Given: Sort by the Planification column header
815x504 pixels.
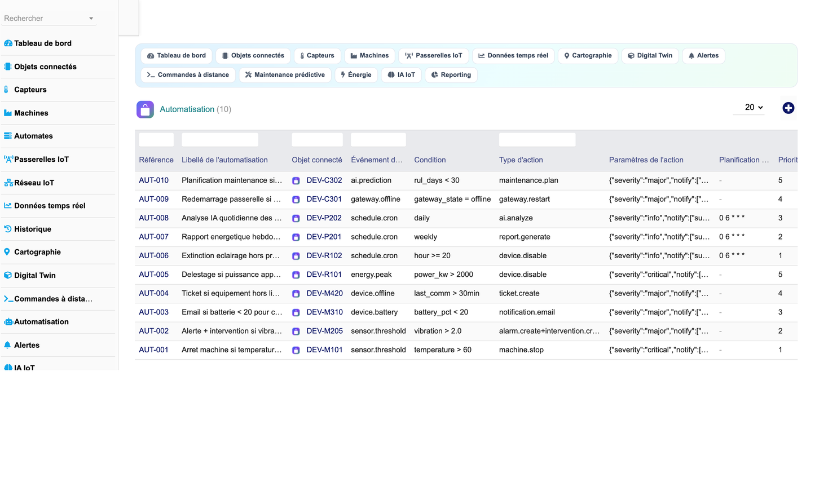Looking at the screenshot, I should coord(743,160).
